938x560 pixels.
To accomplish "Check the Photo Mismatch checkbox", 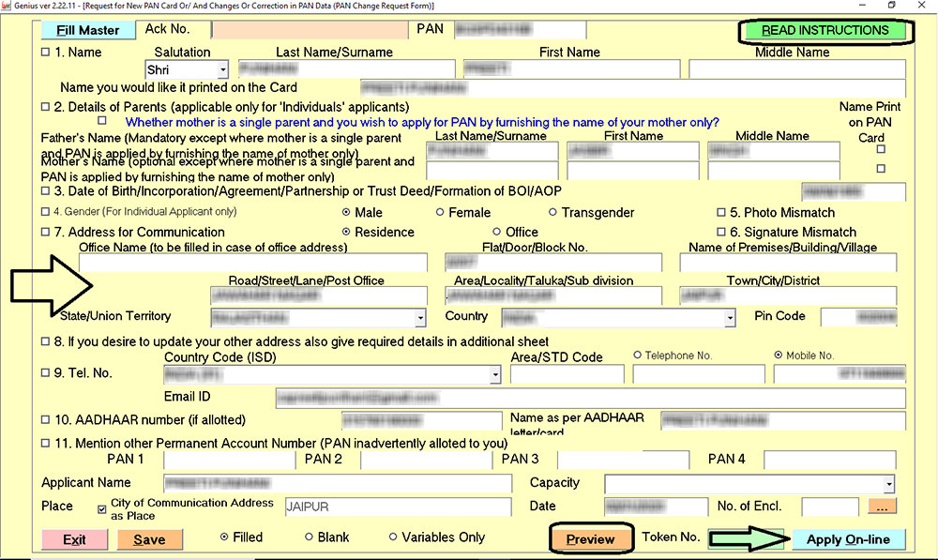I will coord(722,212).
